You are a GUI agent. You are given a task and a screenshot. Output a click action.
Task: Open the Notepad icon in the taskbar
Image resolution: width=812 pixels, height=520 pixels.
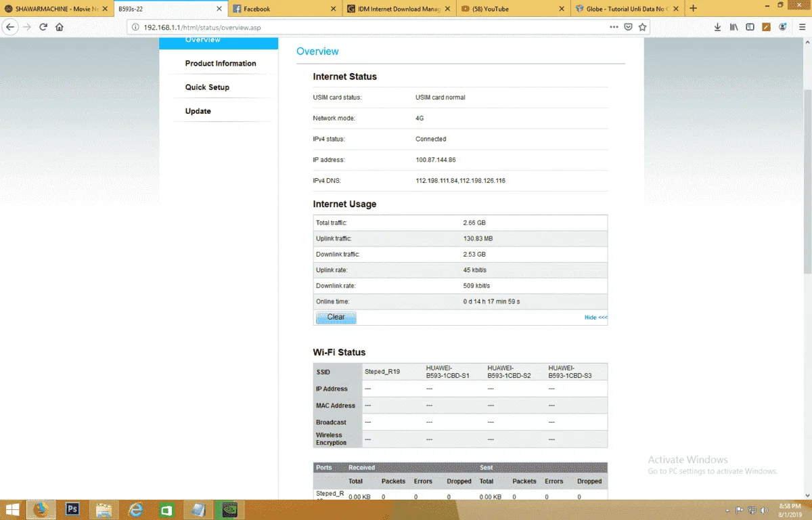point(198,509)
